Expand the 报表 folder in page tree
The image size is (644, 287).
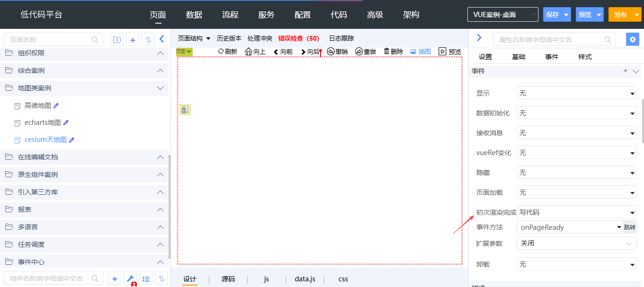[160, 209]
